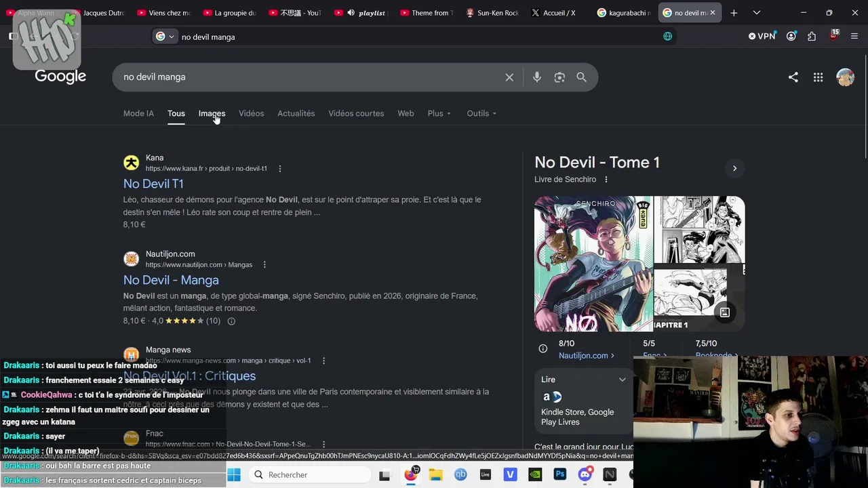Image resolution: width=868 pixels, height=488 pixels.
Task: Open the uBlock extension icon with badge 15
Action: point(833,35)
